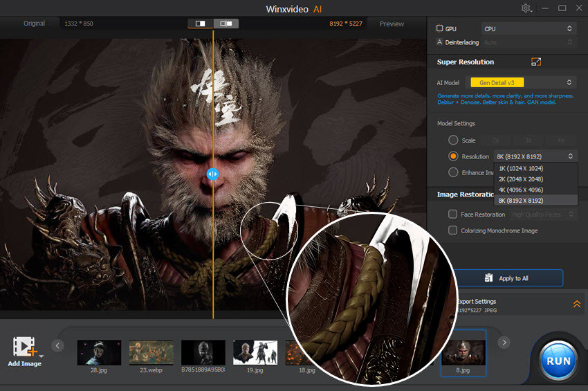This screenshot has width=588, height=391.
Task: Click the Super Resolution expand icon
Action: [536, 62]
